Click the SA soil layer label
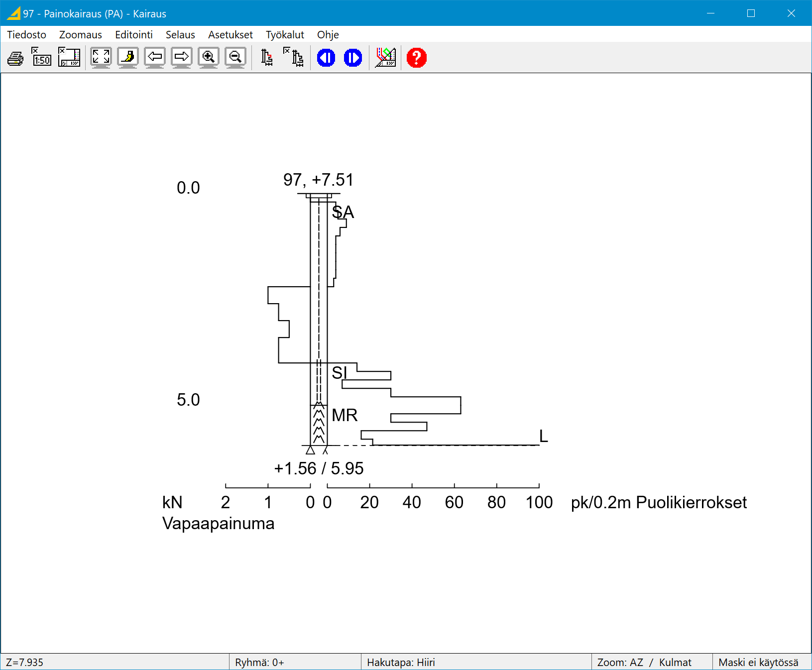Viewport: 812px width, 670px height. [x=343, y=213]
